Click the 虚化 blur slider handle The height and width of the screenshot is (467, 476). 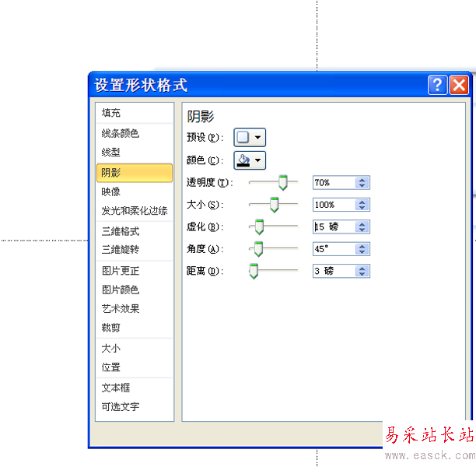[259, 227]
